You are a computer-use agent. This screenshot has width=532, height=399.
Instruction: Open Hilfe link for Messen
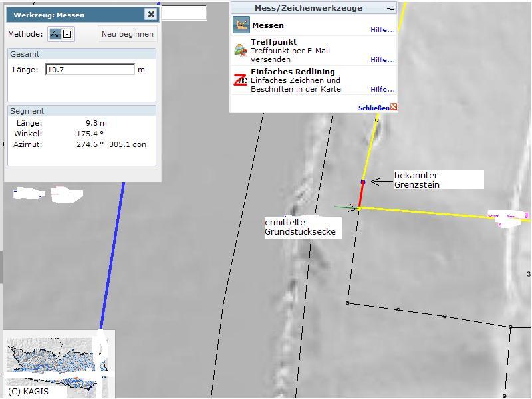point(382,29)
